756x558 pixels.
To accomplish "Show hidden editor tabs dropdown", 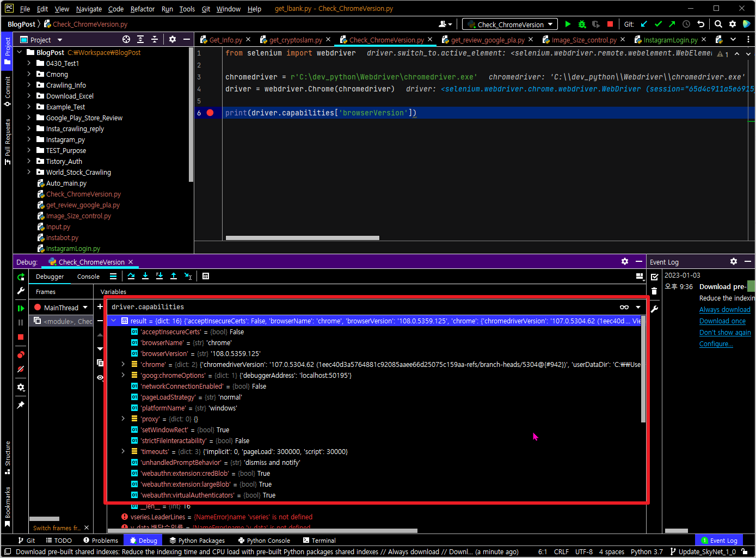I will (x=733, y=39).
